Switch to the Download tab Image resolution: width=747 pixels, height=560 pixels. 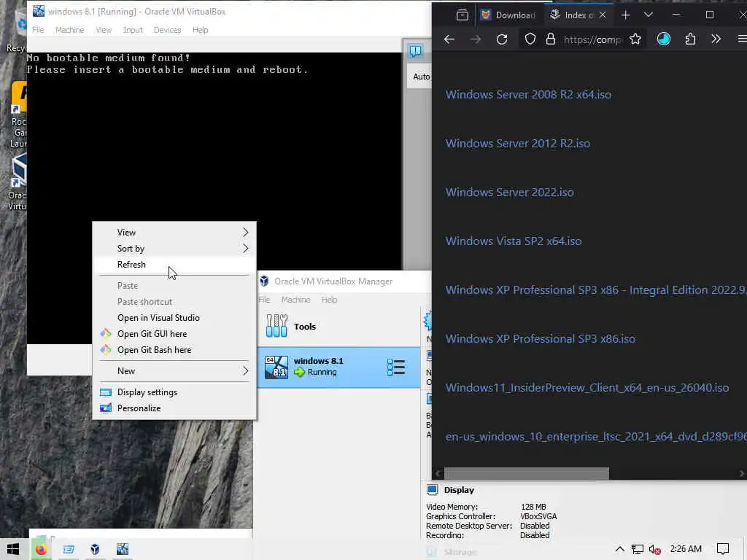pyautogui.click(x=508, y=15)
